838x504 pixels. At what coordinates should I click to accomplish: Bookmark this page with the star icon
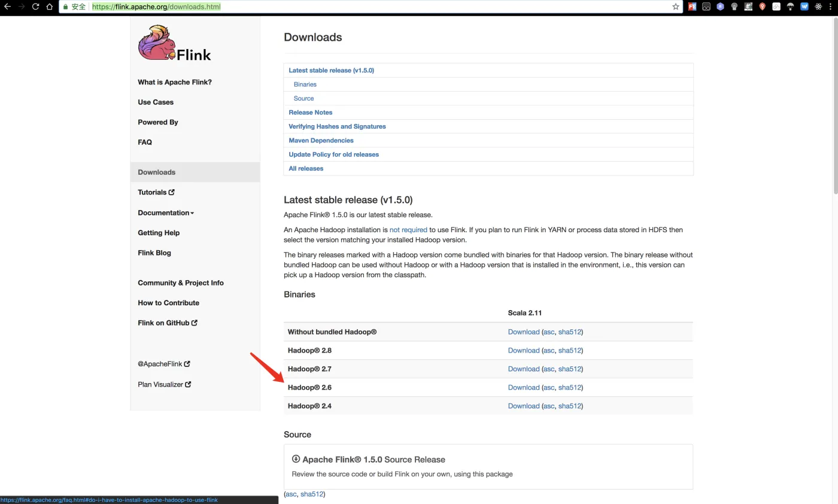(676, 7)
